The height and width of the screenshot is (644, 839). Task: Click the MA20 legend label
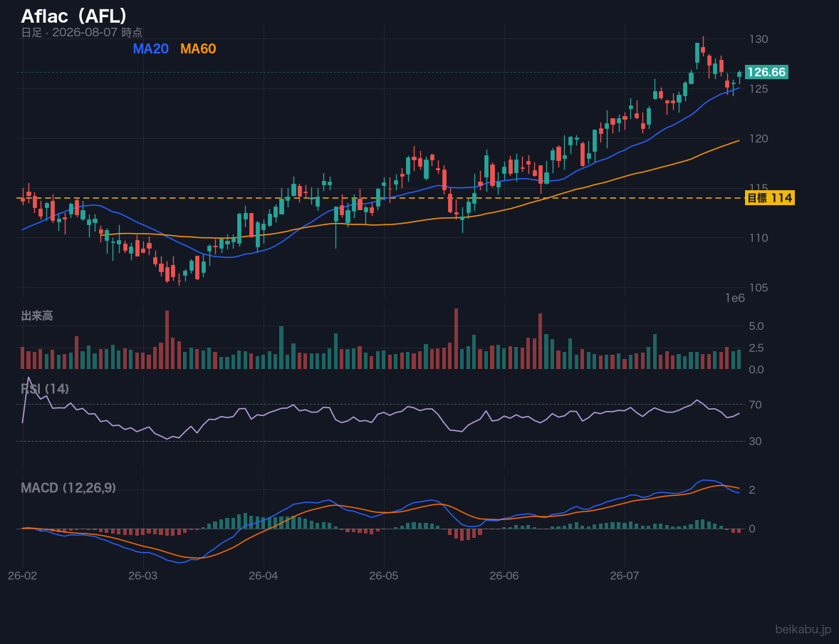(x=150, y=48)
